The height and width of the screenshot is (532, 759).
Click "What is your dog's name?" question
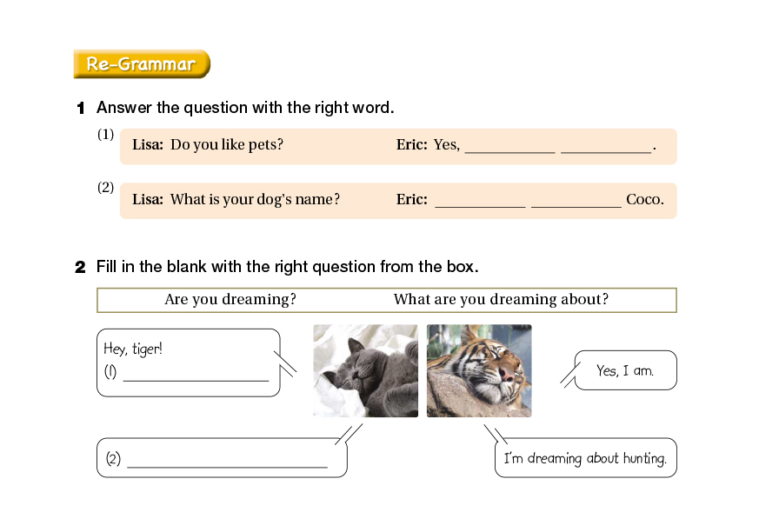(x=255, y=200)
